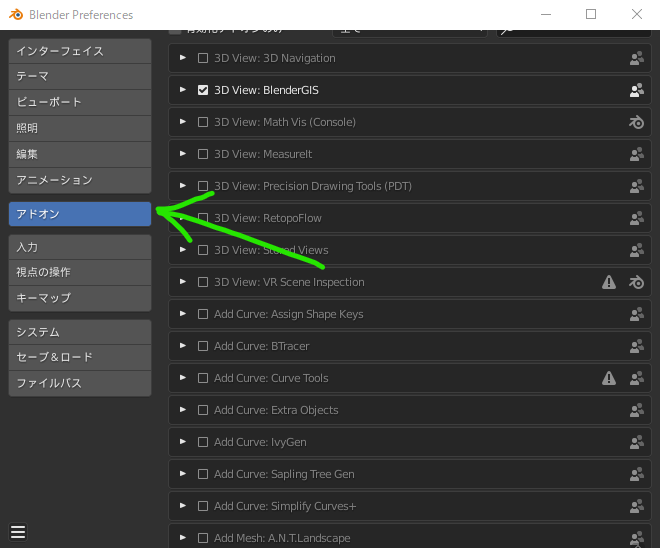Open the 視点の操作 preferences section
Screen dimensions: 660x548
click(80, 272)
